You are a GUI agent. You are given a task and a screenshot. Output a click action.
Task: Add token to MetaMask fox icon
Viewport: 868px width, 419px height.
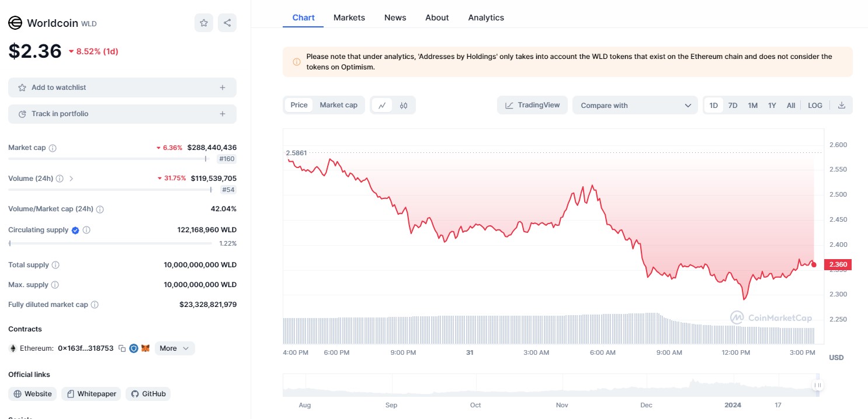click(x=145, y=348)
